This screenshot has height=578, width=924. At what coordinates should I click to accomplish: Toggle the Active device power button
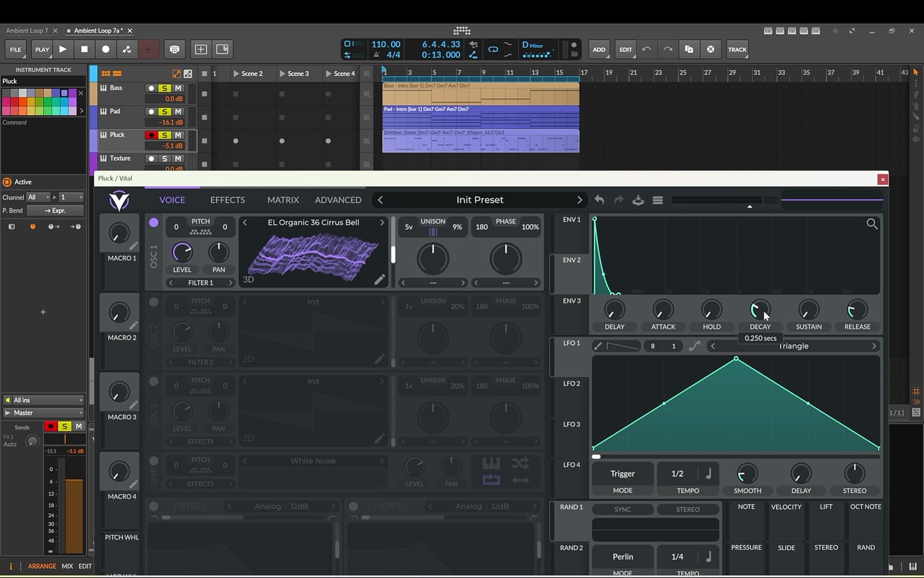click(8, 182)
